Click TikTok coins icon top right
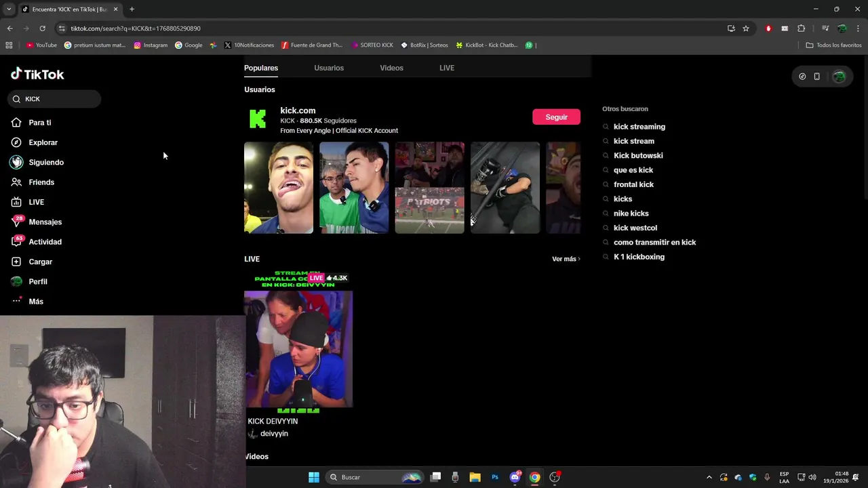This screenshot has height=488, width=868. [x=802, y=77]
